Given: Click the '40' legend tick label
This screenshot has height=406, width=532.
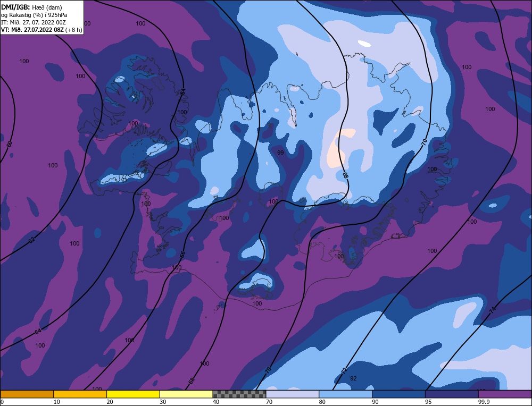Looking at the screenshot, I should pos(216,402).
